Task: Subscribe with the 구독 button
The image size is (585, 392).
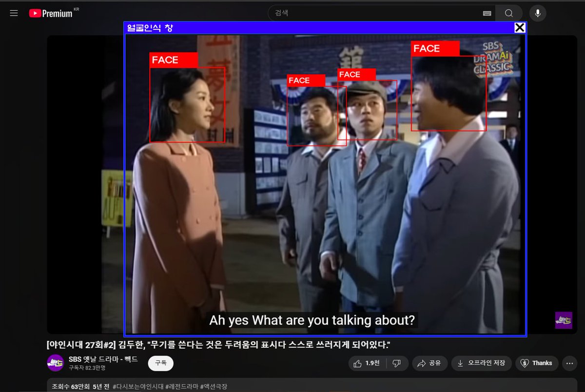Action: pyautogui.click(x=161, y=363)
